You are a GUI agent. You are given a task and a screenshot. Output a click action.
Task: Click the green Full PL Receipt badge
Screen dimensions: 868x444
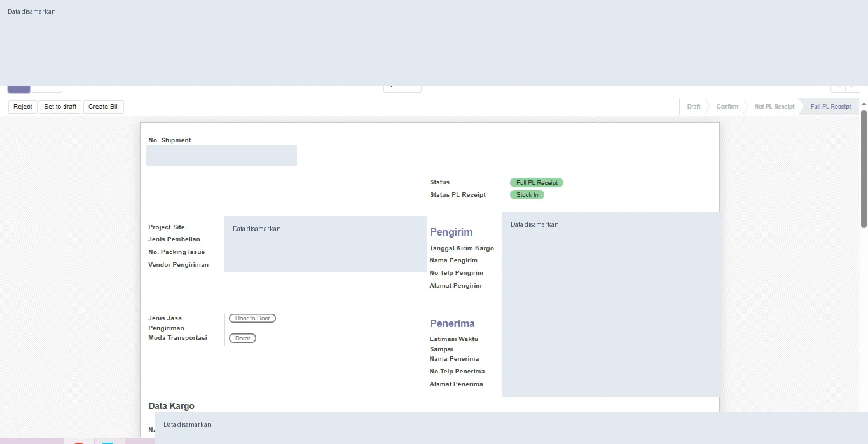point(537,183)
